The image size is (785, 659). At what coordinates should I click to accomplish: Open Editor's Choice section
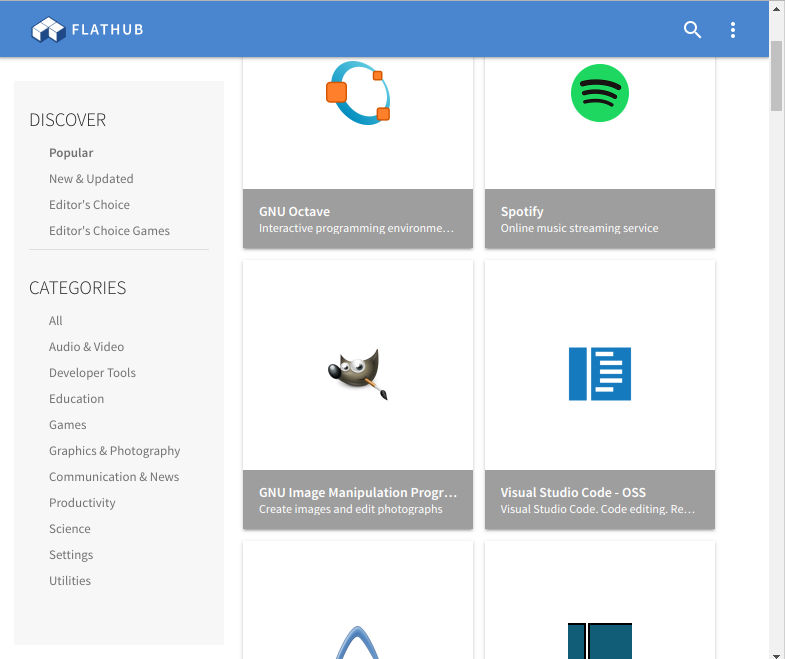click(89, 205)
